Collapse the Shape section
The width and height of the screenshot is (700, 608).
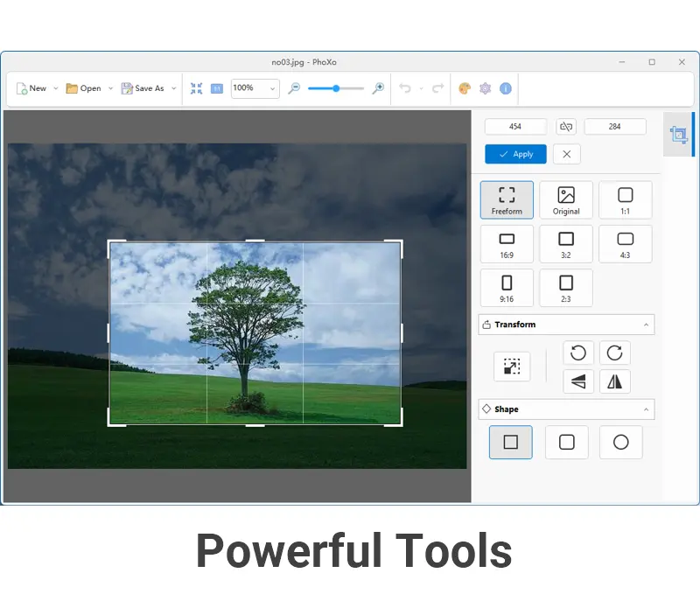click(x=646, y=409)
